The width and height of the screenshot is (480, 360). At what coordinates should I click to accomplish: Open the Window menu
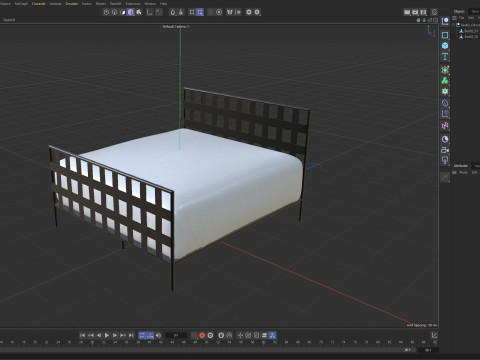(x=150, y=4)
